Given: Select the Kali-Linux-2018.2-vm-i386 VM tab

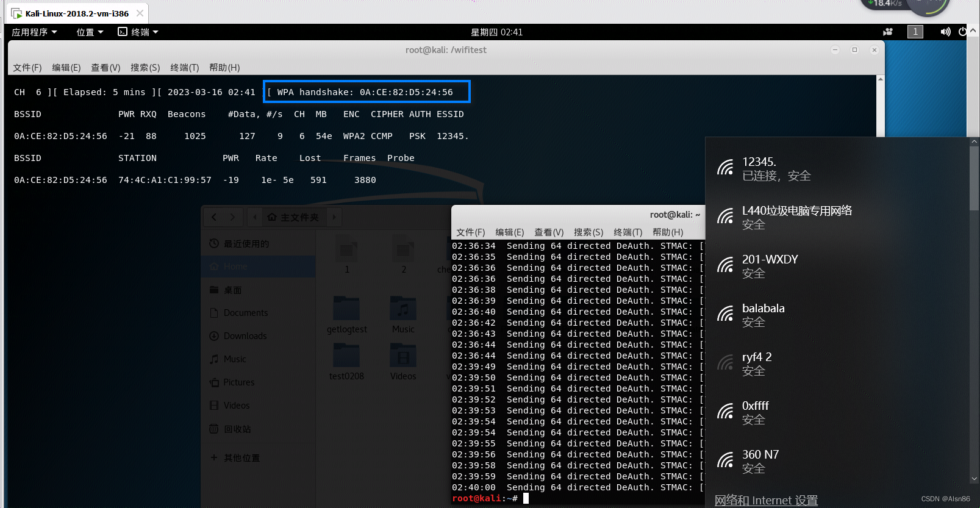Looking at the screenshot, I should [x=77, y=13].
